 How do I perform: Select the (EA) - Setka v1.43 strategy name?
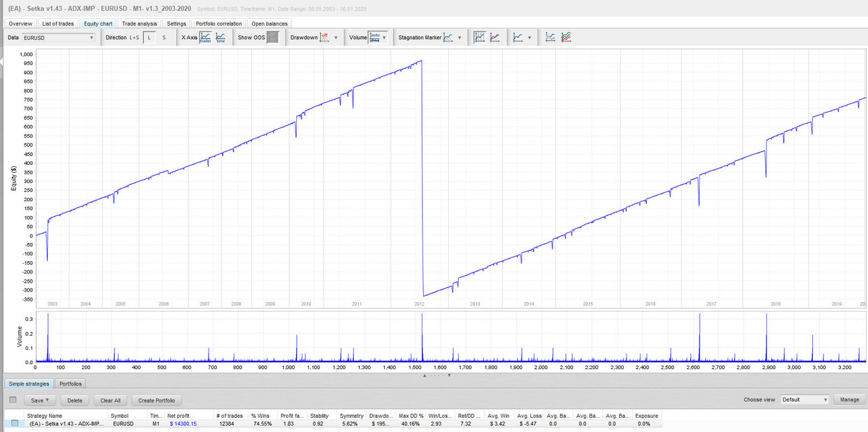point(67,423)
